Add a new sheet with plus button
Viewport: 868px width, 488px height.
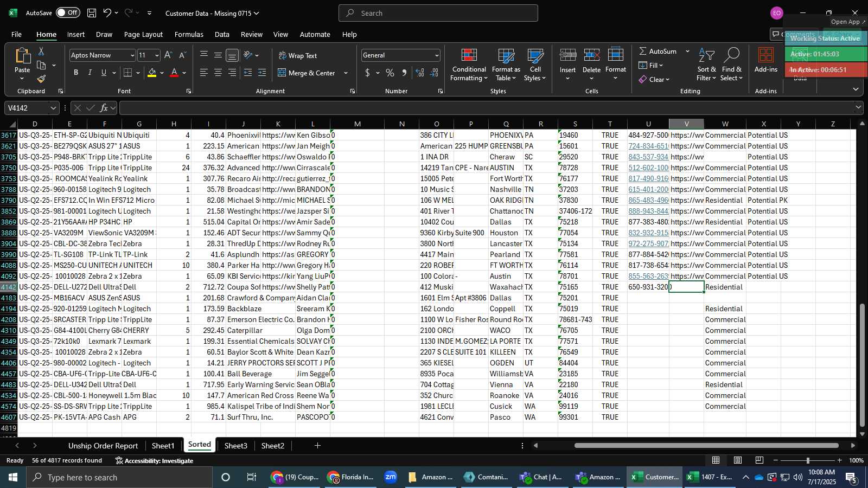coord(317,446)
